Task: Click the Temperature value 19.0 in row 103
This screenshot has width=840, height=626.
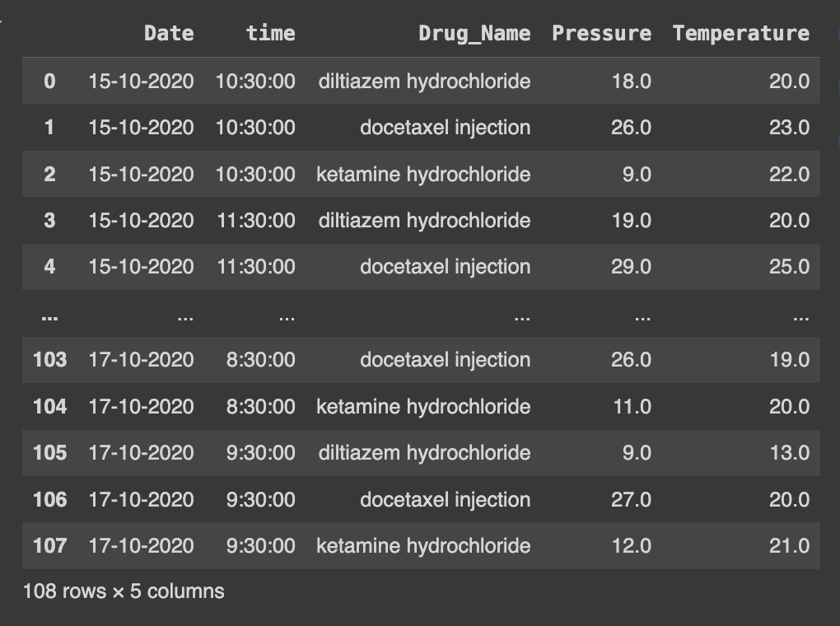Action: 789,360
